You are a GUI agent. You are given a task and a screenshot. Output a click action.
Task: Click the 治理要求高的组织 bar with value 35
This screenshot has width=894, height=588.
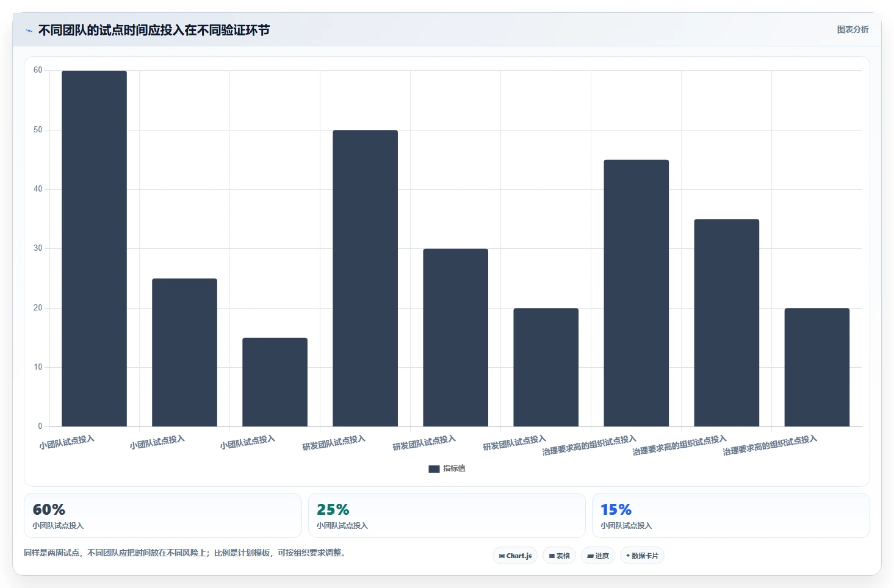pos(726,323)
